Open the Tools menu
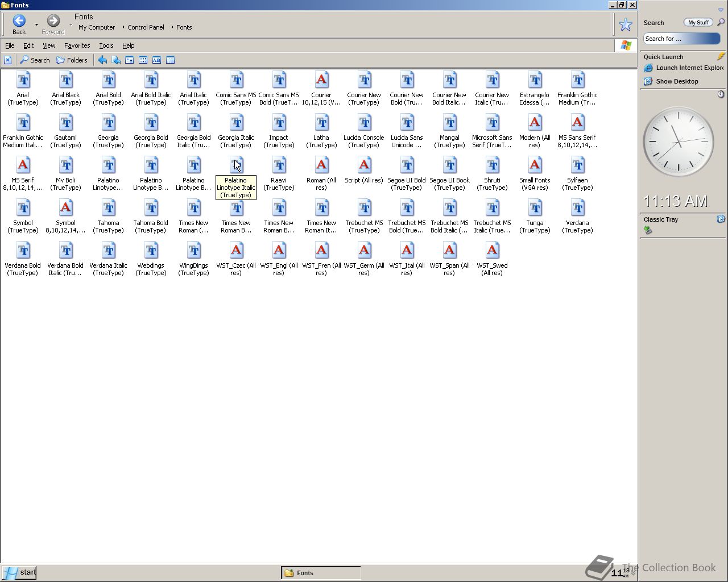This screenshot has height=582, width=728. coord(106,45)
